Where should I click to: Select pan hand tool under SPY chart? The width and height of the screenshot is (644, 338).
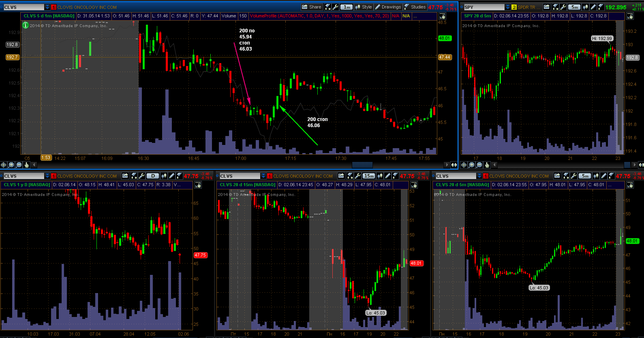point(487,165)
